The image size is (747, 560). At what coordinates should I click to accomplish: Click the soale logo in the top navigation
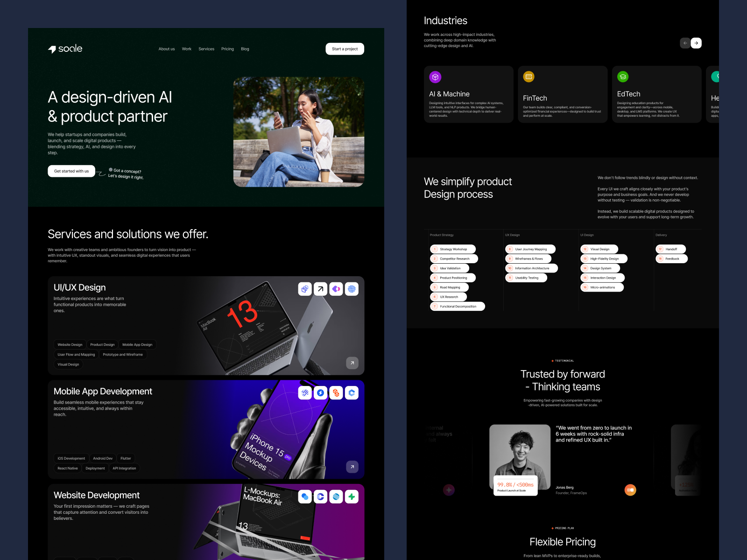coord(65,49)
